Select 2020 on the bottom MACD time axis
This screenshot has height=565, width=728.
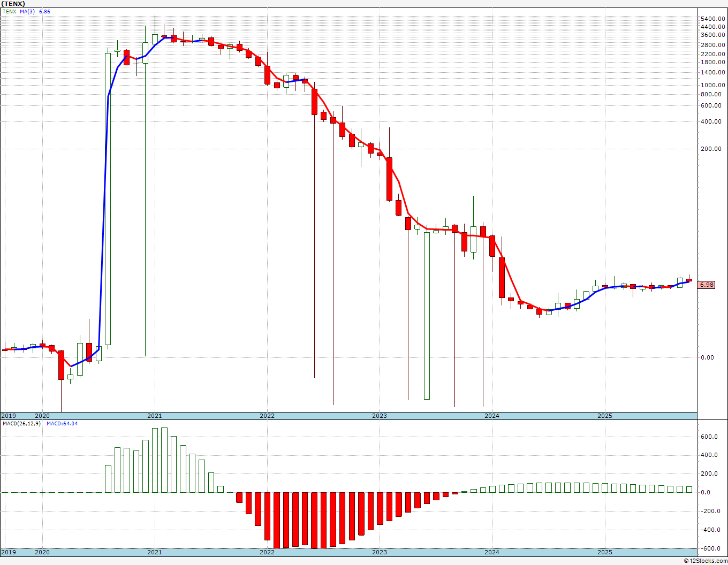42,552
